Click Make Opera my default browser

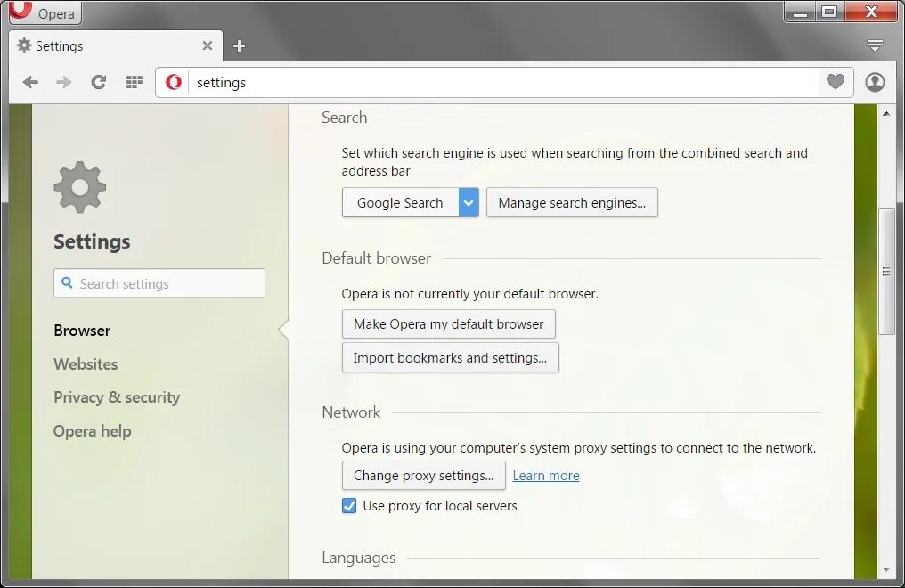448,323
